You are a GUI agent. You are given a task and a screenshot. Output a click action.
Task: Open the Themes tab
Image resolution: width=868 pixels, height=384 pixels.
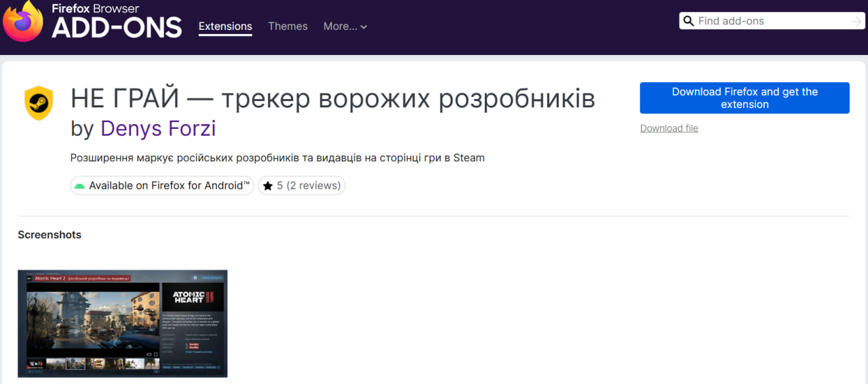click(288, 26)
